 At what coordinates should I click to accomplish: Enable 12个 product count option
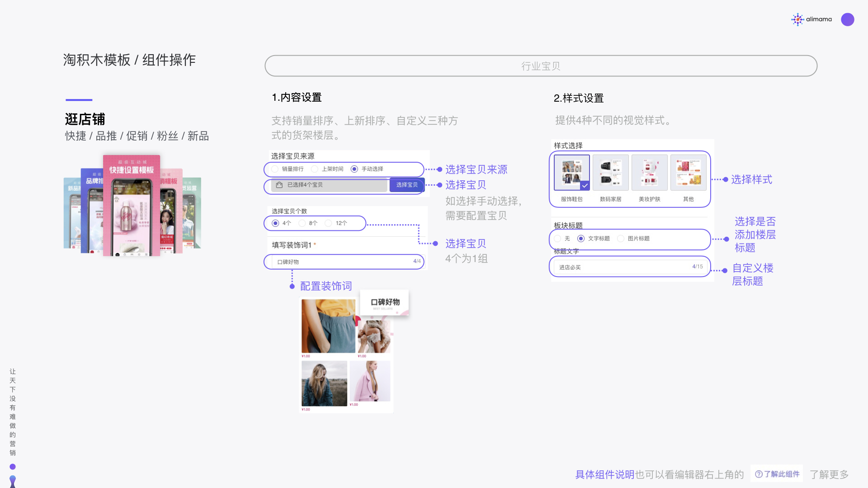point(328,223)
